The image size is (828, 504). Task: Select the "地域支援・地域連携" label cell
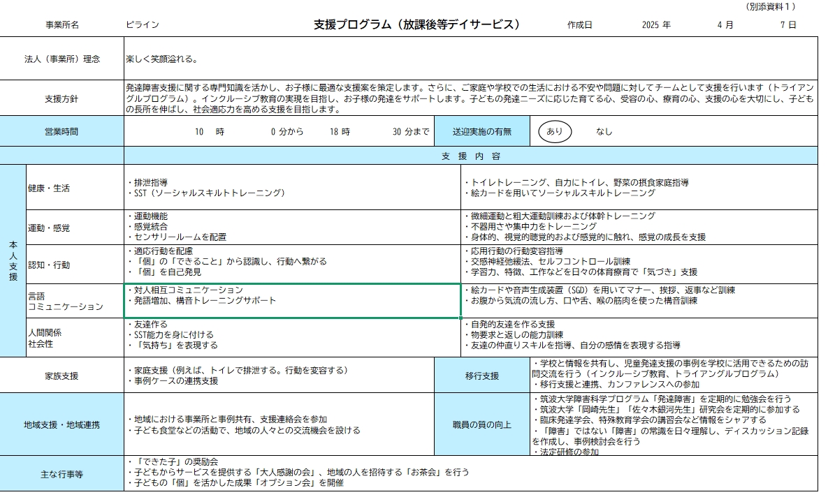pyautogui.click(x=61, y=424)
